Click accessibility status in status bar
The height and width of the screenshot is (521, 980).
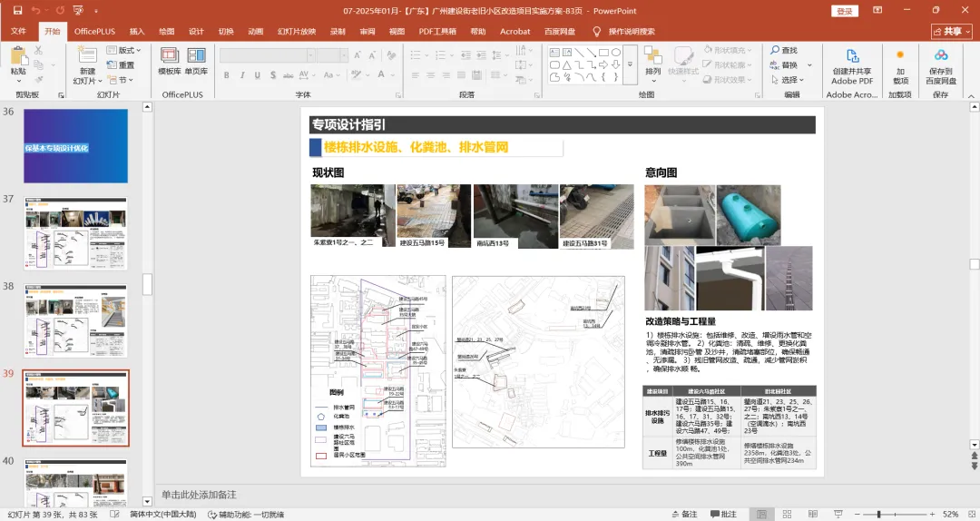tap(246, 514)
